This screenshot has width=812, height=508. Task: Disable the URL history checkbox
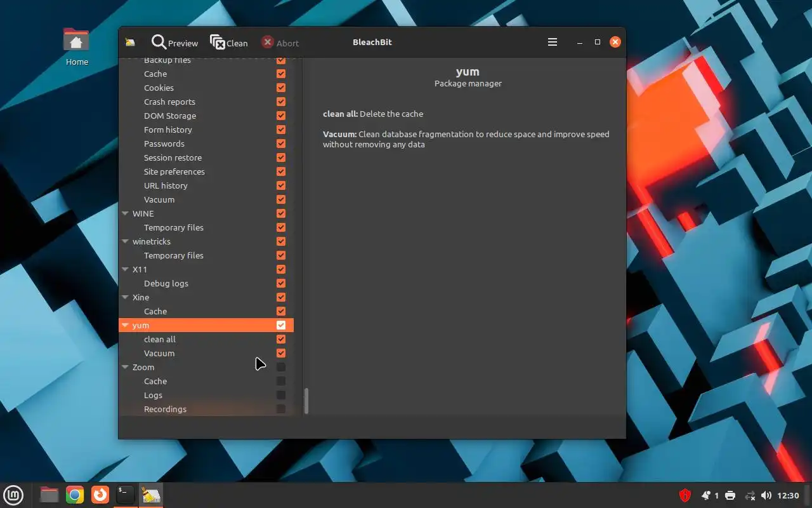tap(281, 185)
